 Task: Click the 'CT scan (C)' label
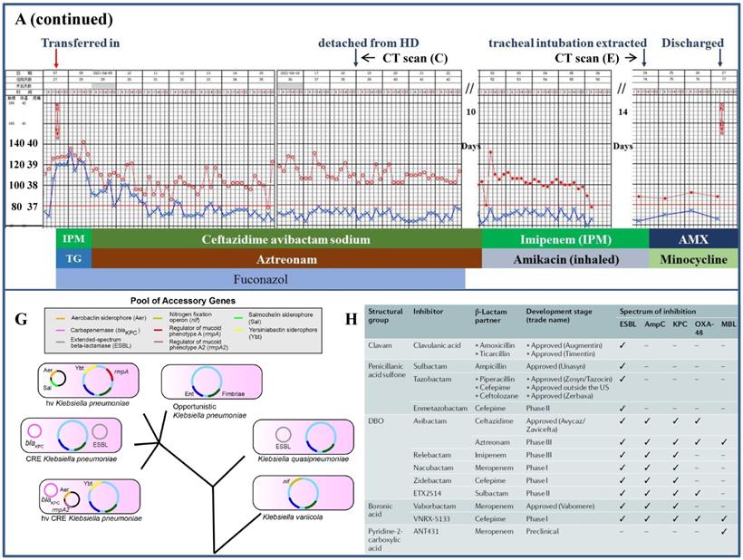[x=415, y=58]
